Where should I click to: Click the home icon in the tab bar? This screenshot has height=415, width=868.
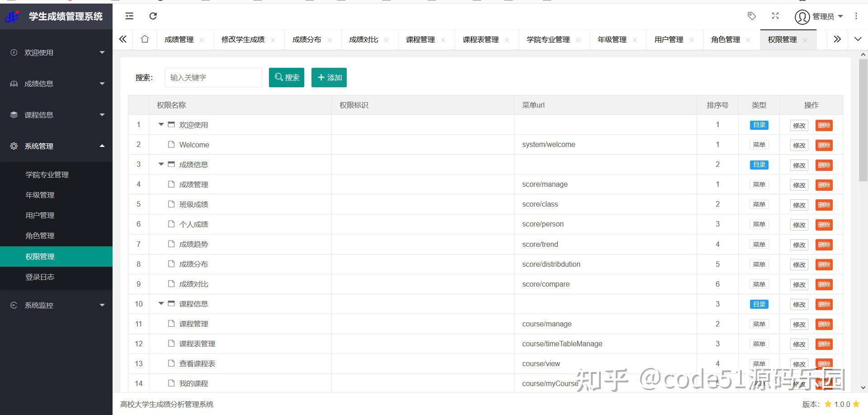144,39
